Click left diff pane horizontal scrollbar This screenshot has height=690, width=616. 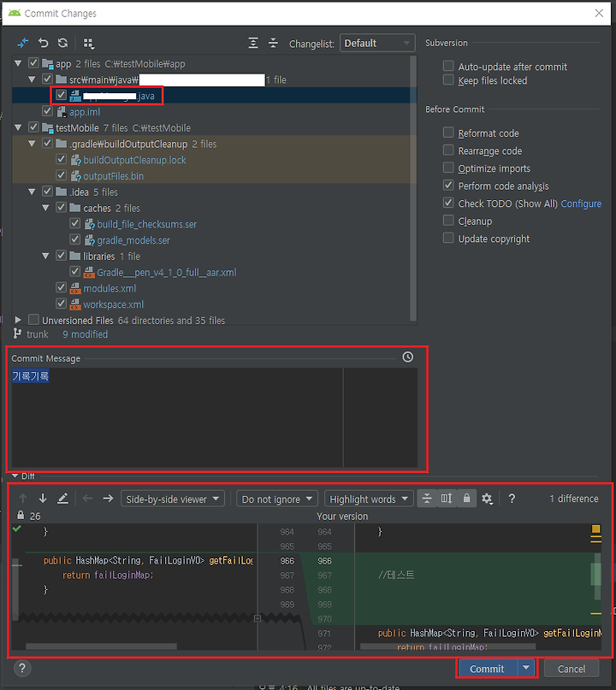coord(101,646)
